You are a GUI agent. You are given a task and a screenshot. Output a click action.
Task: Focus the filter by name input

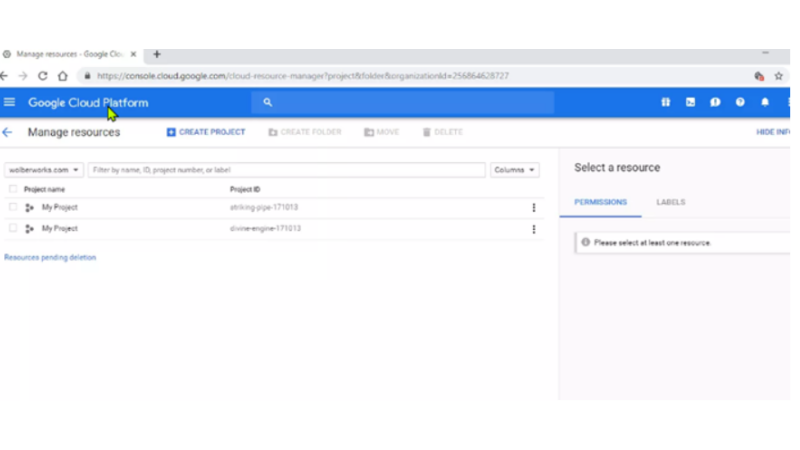click(286, 170)
